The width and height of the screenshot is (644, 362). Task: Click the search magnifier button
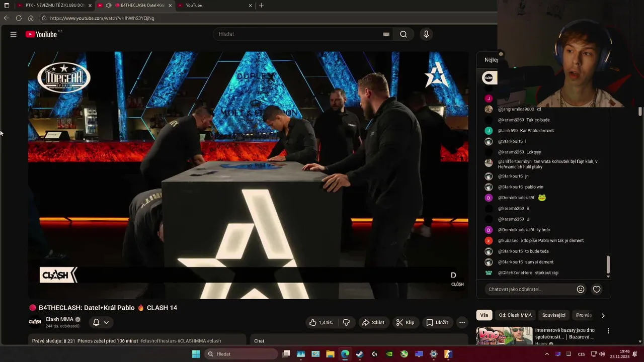click(x=404, y=34)
